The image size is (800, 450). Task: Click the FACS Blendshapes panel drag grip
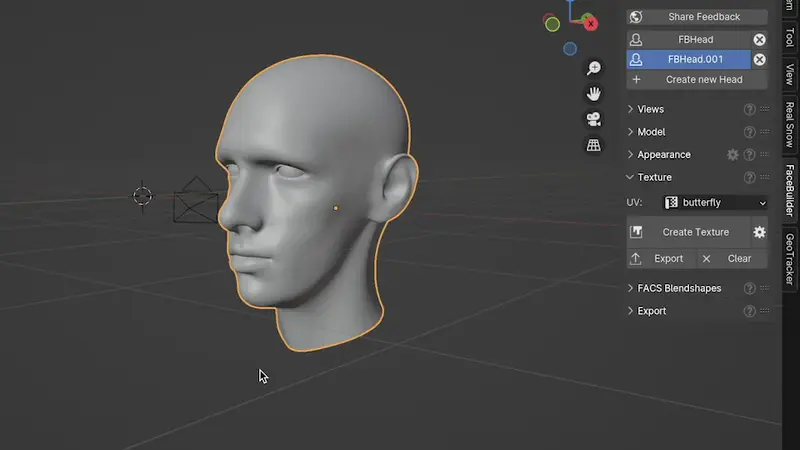click(764, 288)
